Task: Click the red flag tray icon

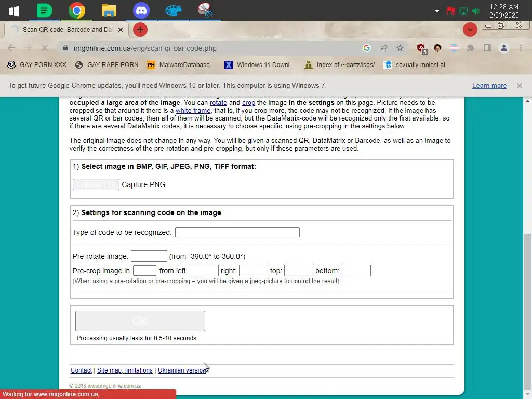Action: pyautogui.click(x=450, y=11)
